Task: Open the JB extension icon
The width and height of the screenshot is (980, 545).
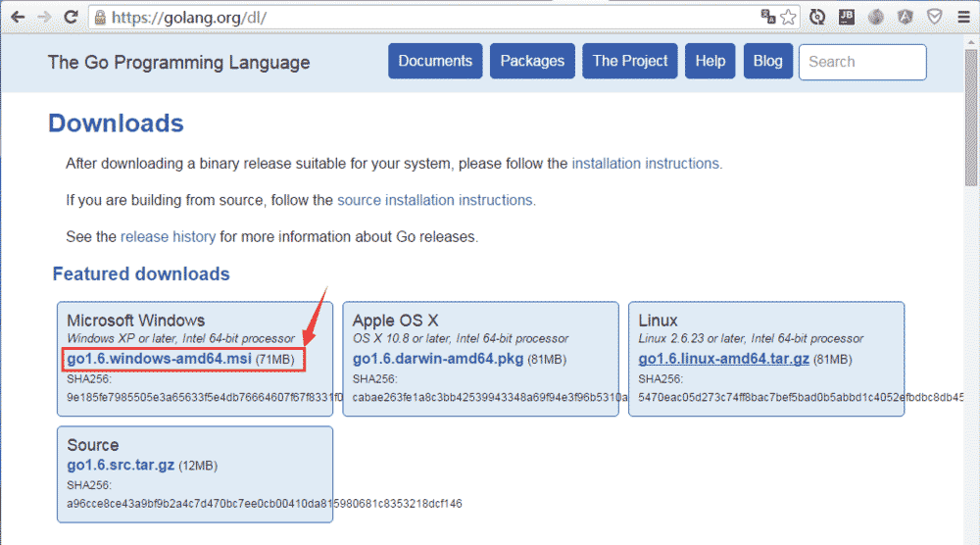Action: pyautogui.click(x=847, y=17)
